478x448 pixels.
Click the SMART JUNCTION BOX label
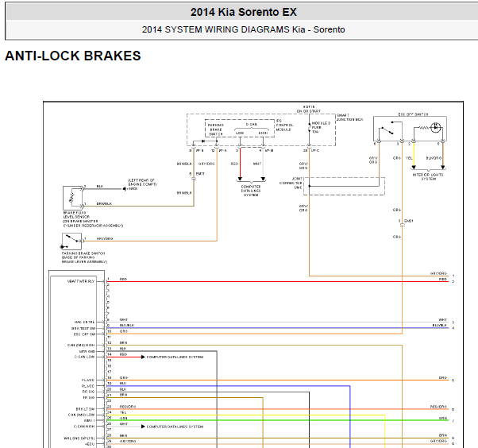349,118
